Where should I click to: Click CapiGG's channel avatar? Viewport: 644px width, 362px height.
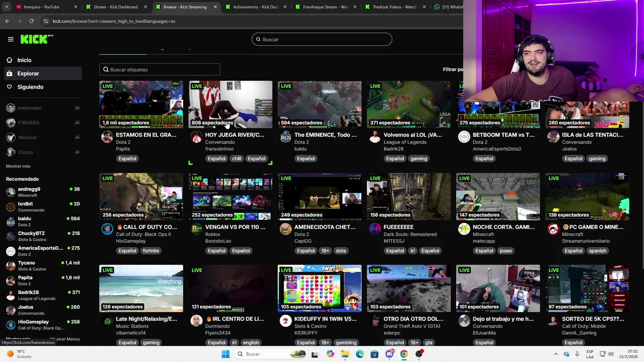[x=286, y=229]
